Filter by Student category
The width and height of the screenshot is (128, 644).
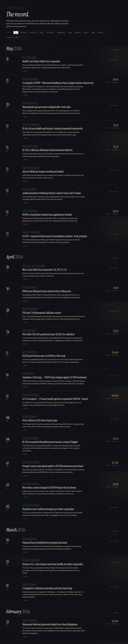pyautogui.click(x=101, y=33)
